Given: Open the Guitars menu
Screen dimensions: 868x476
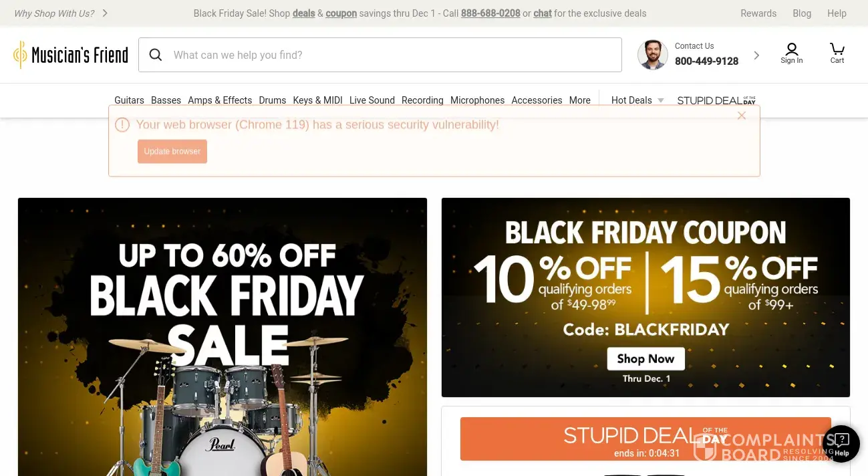Looking at the screenshot, I should pos(129,100).
